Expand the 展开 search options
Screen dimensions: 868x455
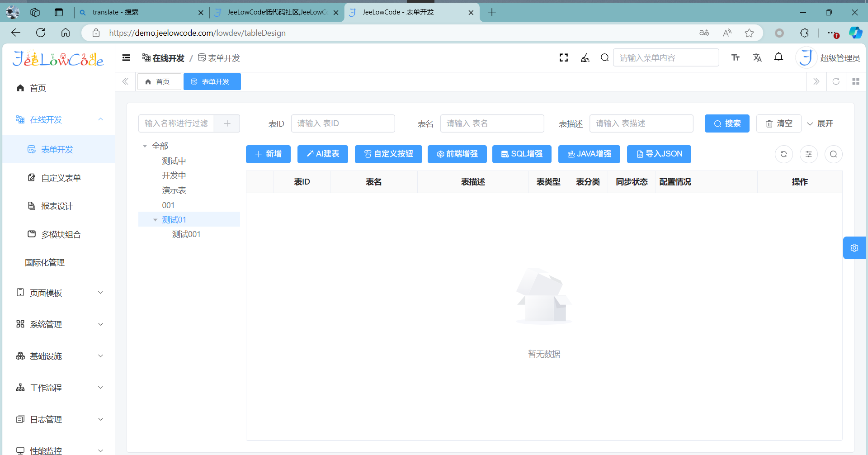820,123
